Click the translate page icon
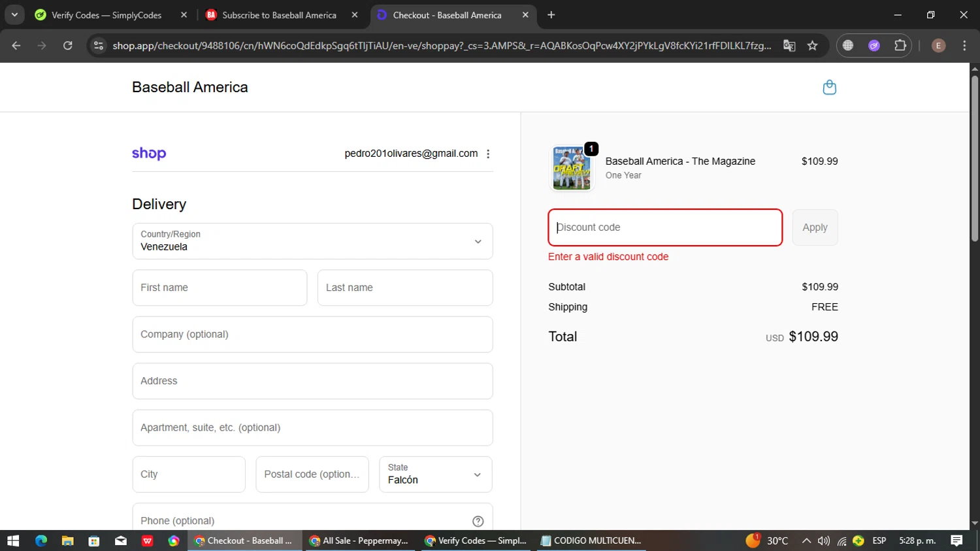Viewport: 980px width, 551px height. 789,46
